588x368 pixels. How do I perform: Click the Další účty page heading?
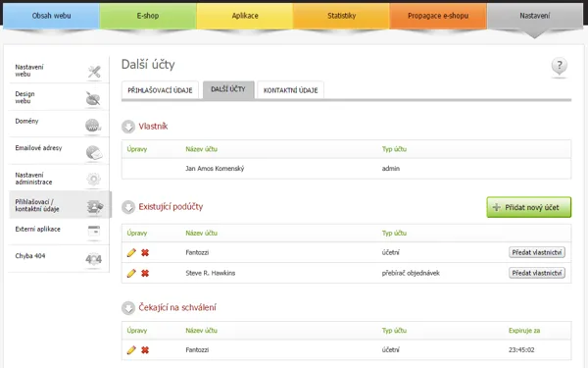click(148, 65)
